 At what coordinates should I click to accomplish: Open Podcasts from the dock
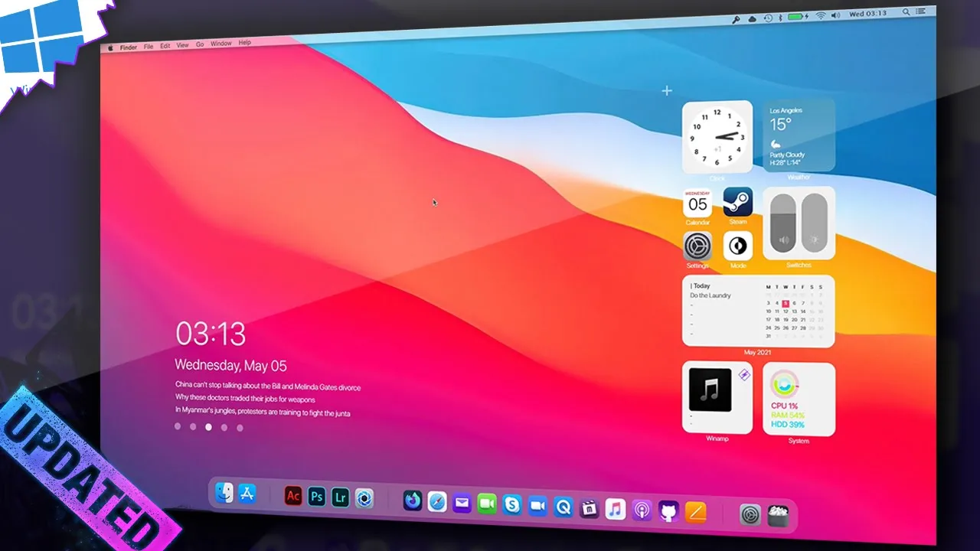[x=642, y=510]
